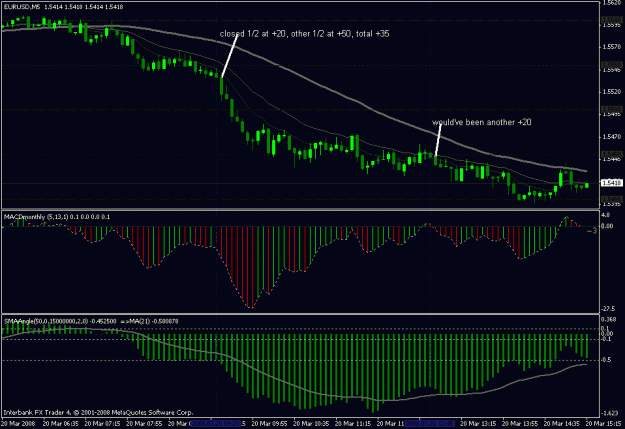625x429 pixels.
Task: Select the white trendline under 'closed 1/2' note
Action: click(230, 55)
